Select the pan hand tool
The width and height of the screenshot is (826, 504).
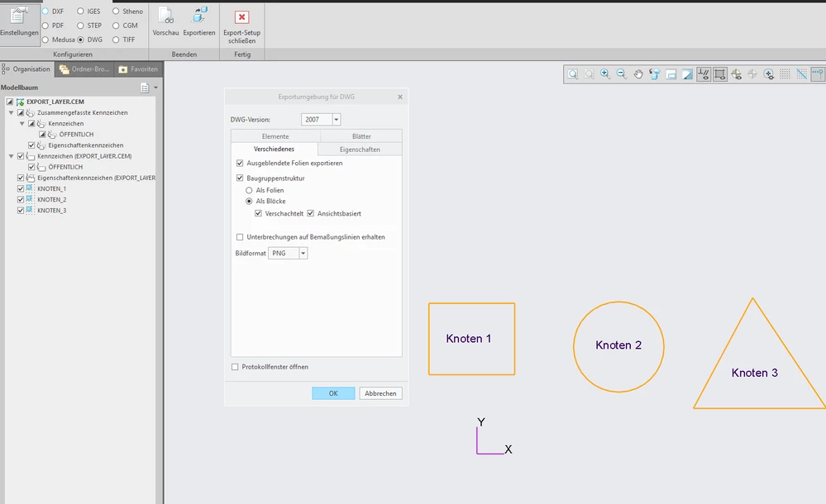[638, 74]
